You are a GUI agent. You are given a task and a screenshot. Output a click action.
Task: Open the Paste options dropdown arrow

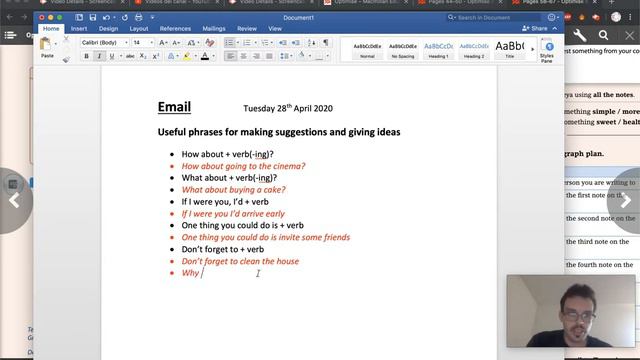point(56,44)
